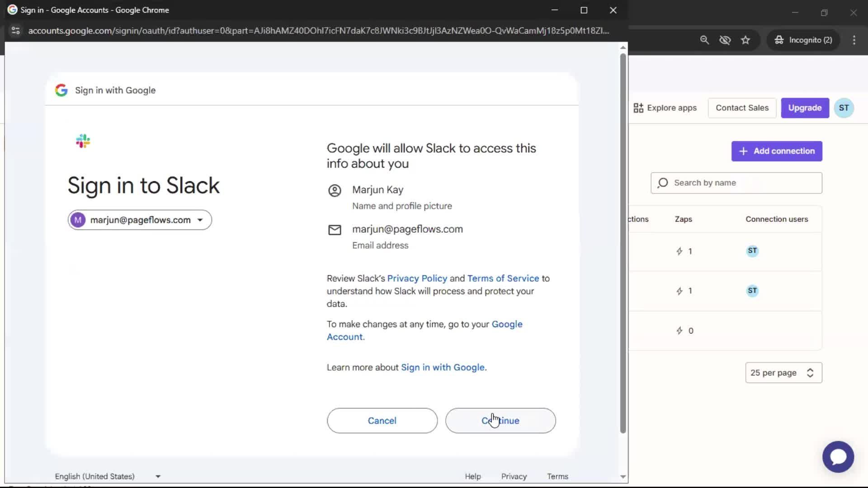Click the second row's ST user avatar
Viewport: 868px width, 488px height.
[x=752, y=291]
